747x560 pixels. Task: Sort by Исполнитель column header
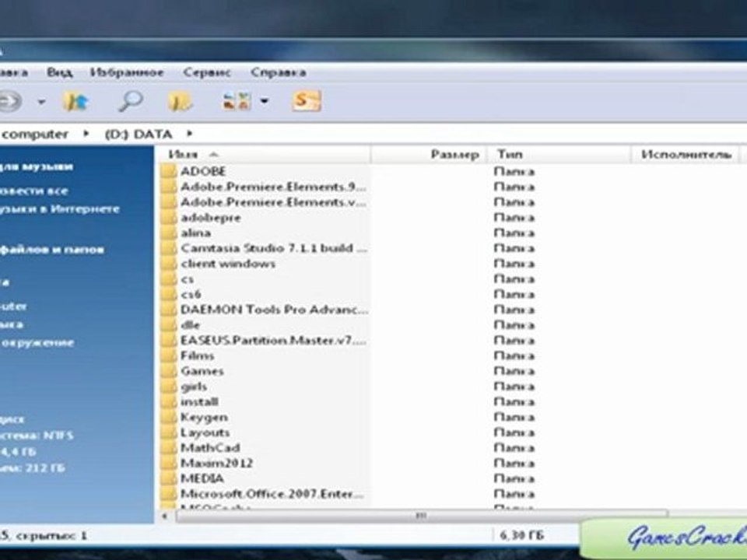686,154
